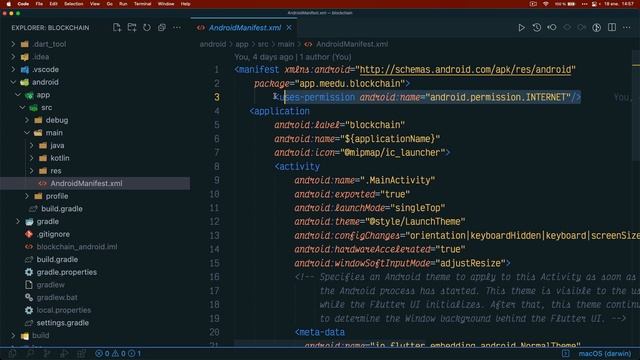
Task: Select AndroidManifest.xml in the file tree
Action: pyautogui.click(x=95, y=183)
